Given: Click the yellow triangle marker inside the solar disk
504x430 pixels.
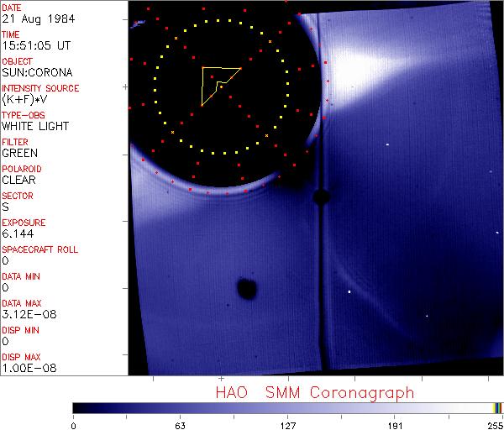Looking at the screenshot, I should point(218,83).
